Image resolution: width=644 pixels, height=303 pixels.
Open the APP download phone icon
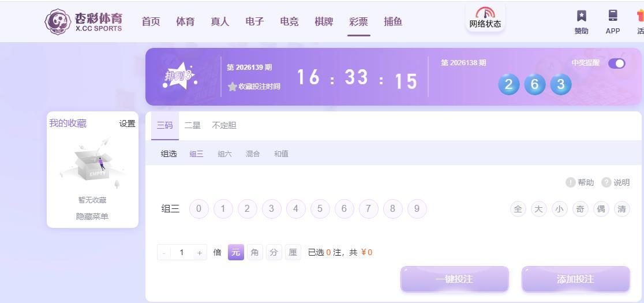[x=613, y=16]
